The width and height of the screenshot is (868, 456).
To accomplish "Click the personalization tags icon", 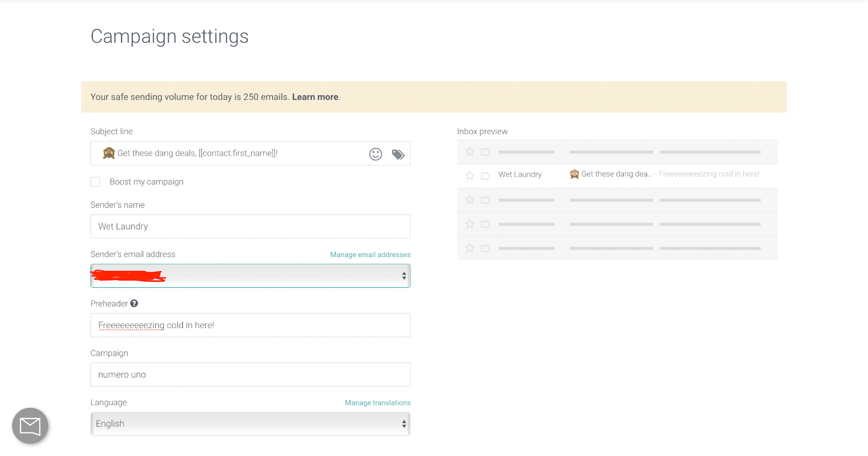I will (398, 155).
